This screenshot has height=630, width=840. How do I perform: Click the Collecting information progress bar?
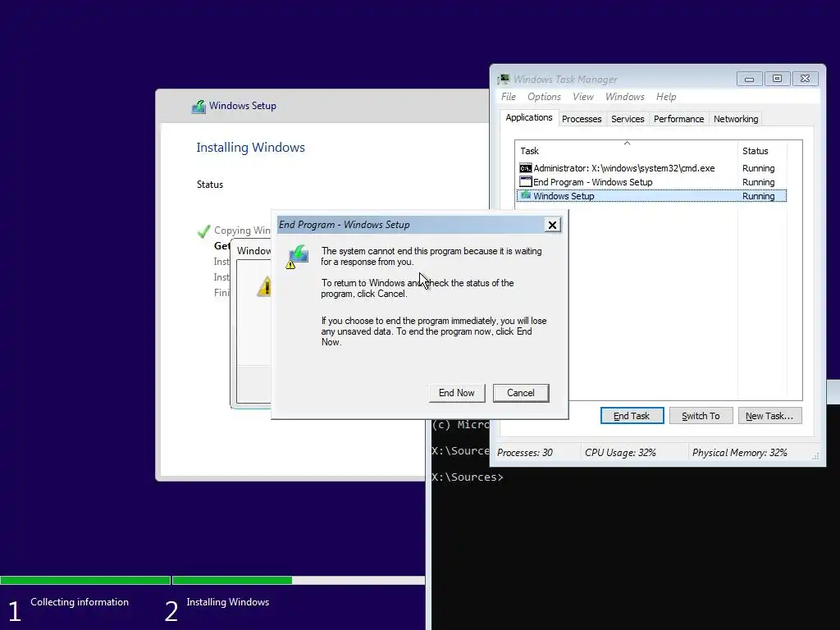click(85, 580)
